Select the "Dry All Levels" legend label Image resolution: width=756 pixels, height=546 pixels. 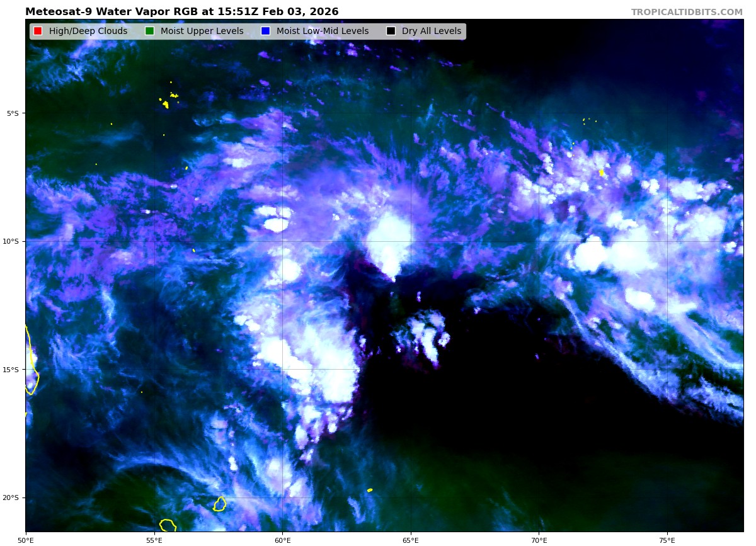[x=432, y=31]
